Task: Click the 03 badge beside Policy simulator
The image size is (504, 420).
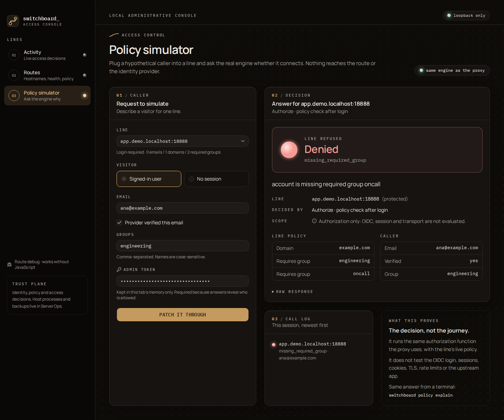Action: (x=14, y=96)
